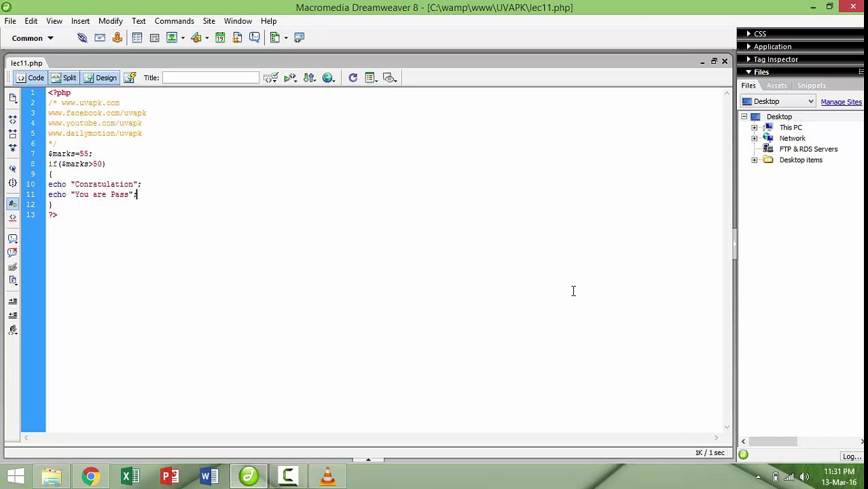Open the File Management menu
Screen dimensions: 868x489
(310, 78)
